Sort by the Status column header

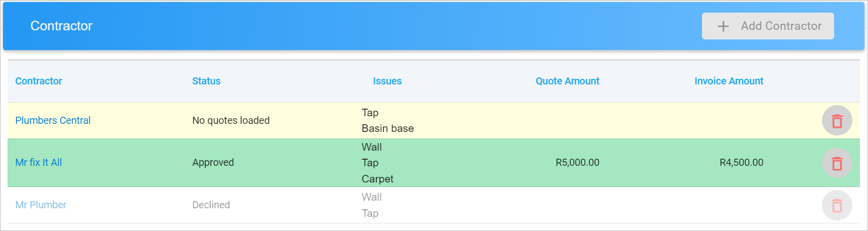click(x=206, y=81)
